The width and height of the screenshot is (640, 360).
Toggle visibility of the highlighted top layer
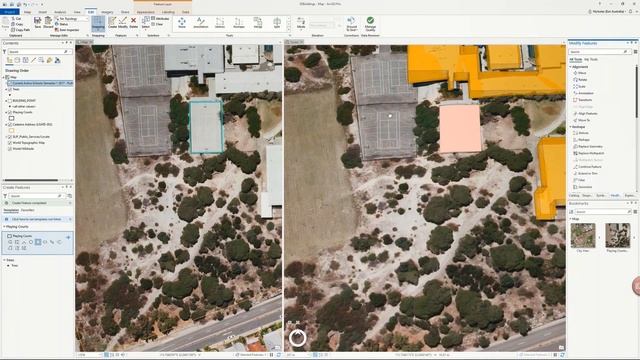[x=10, y=83]
